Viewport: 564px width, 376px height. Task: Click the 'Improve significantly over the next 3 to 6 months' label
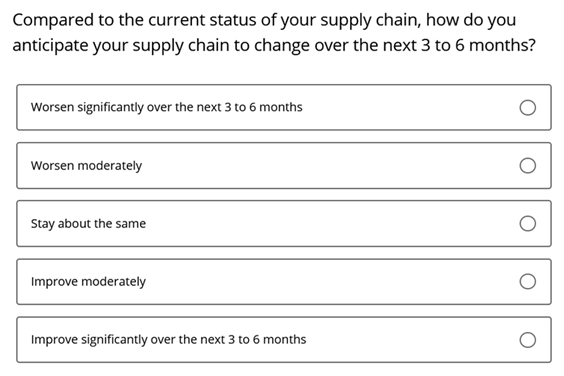(168, 339)
